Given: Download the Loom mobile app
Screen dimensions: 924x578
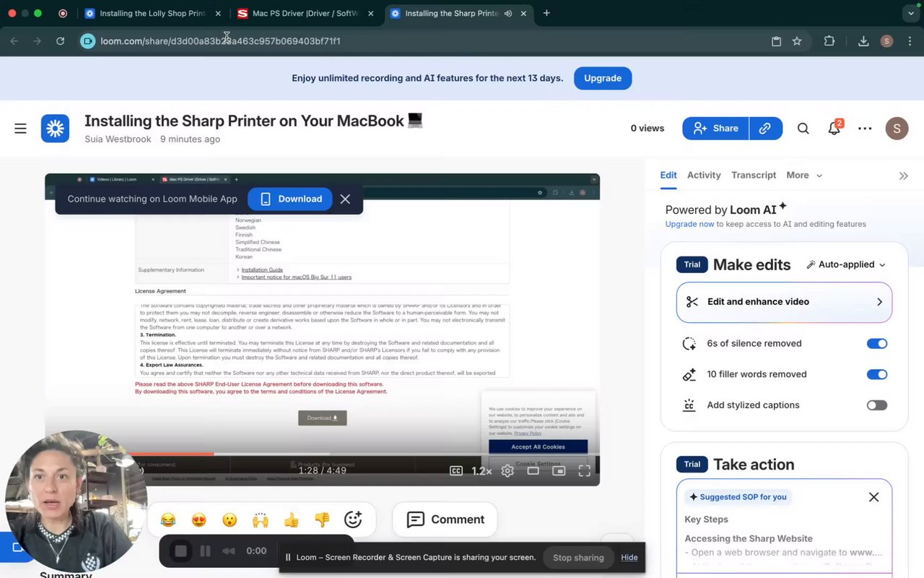Looking at the screenshot, I should [290, 199].
